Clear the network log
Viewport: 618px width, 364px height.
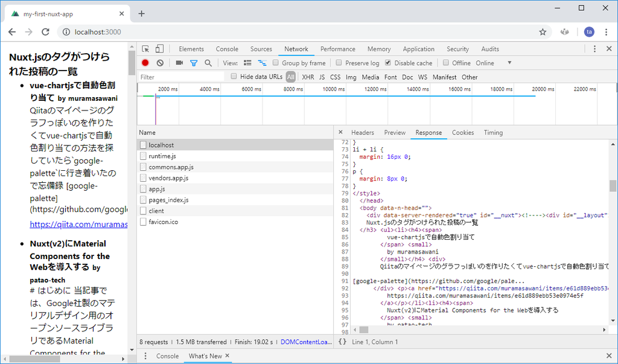point(159,63)
